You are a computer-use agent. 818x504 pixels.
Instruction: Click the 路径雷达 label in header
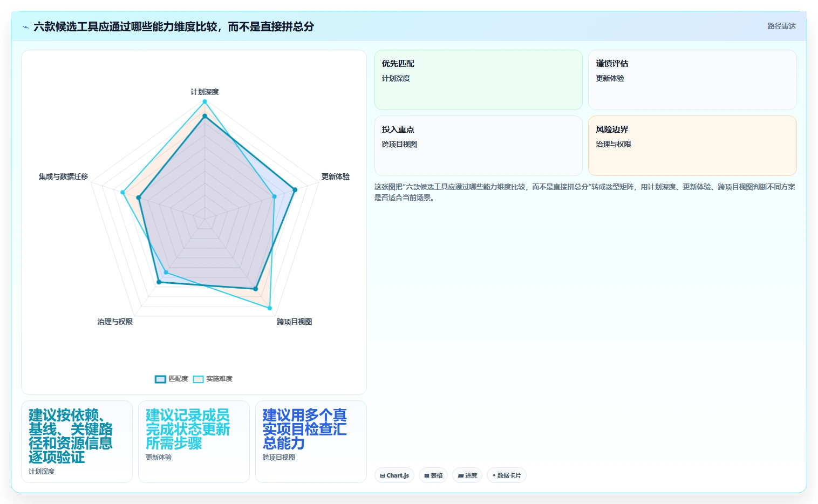pos(781,26)
